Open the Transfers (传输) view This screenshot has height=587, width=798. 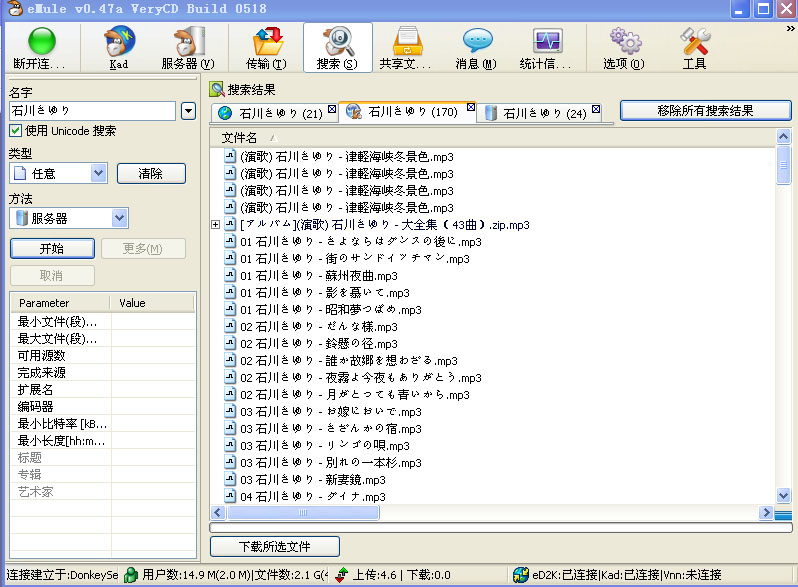[x=266, y=48]
